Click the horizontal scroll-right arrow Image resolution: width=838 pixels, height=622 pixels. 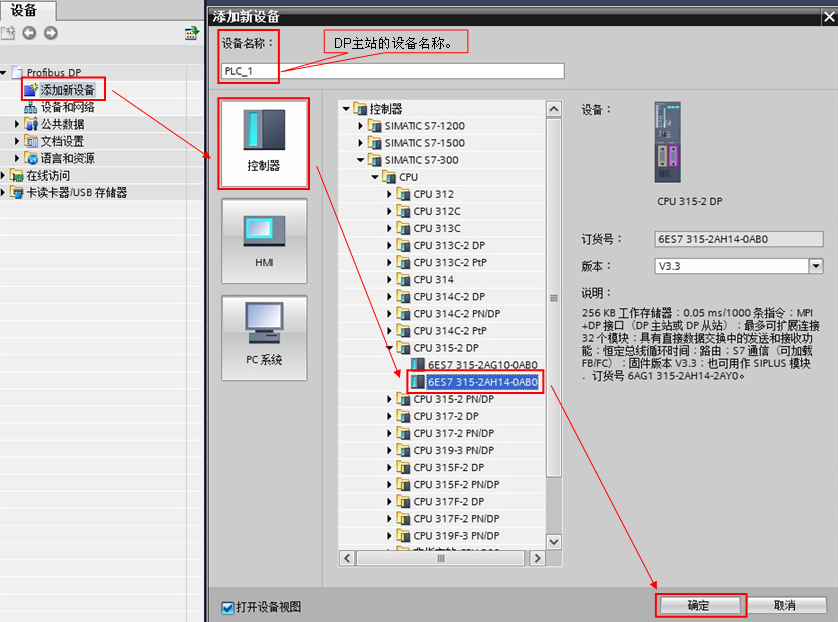tap(537, 558)
